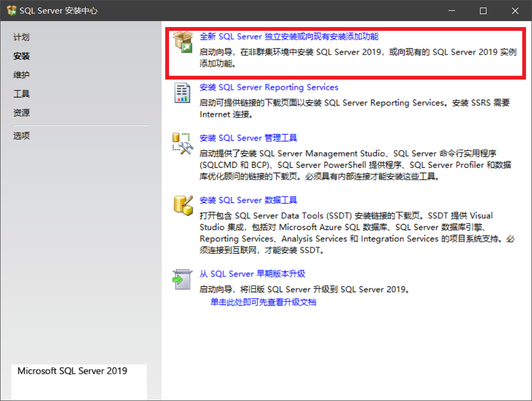Click the SQL Server title bar icon
This screenshot has height=401, width=532.
tap(11, 10)
